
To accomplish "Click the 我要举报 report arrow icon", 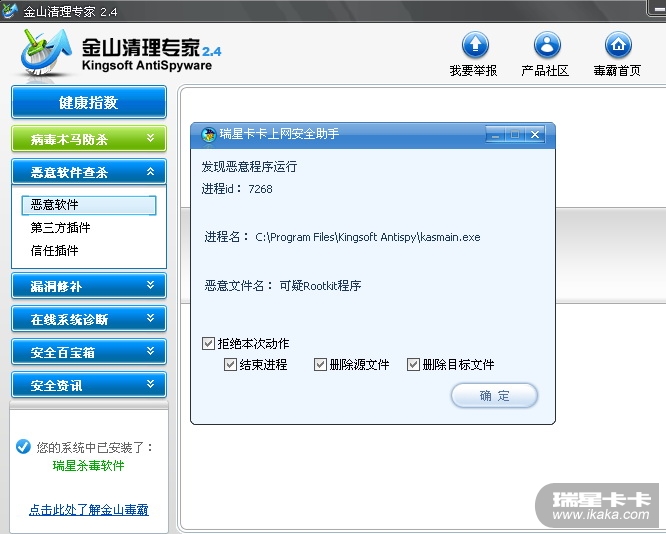I will (x=475, y=45).
